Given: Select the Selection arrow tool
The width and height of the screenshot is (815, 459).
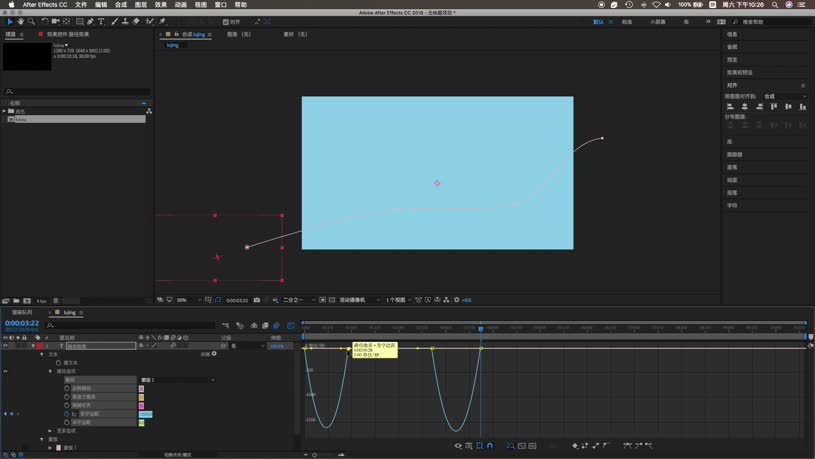Looking at the screenshot, I should [10, 21].
